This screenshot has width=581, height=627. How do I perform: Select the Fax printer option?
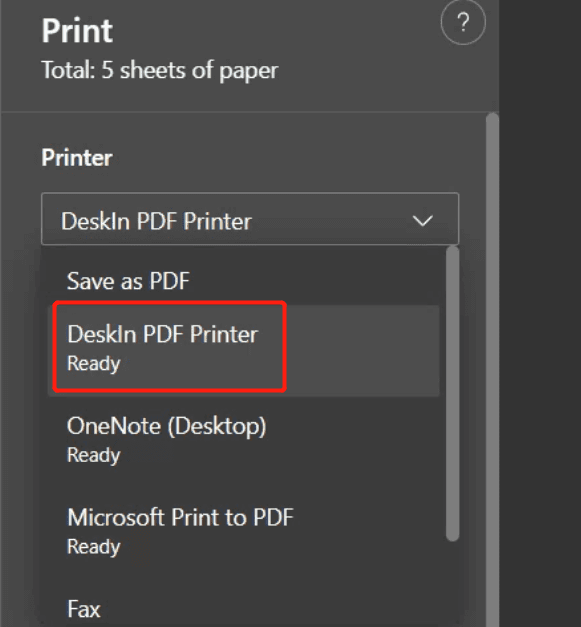pyautogui.click(x=243, y=609)
